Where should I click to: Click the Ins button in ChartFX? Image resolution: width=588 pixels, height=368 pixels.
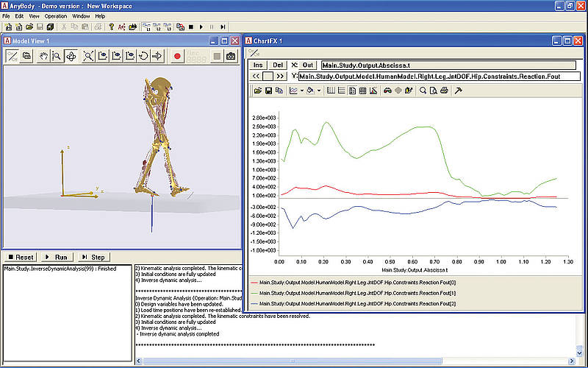[x=258, y=65]
